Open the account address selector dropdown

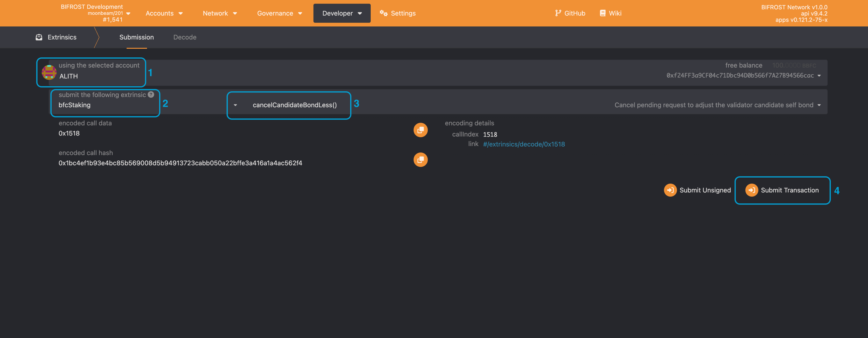819,75
